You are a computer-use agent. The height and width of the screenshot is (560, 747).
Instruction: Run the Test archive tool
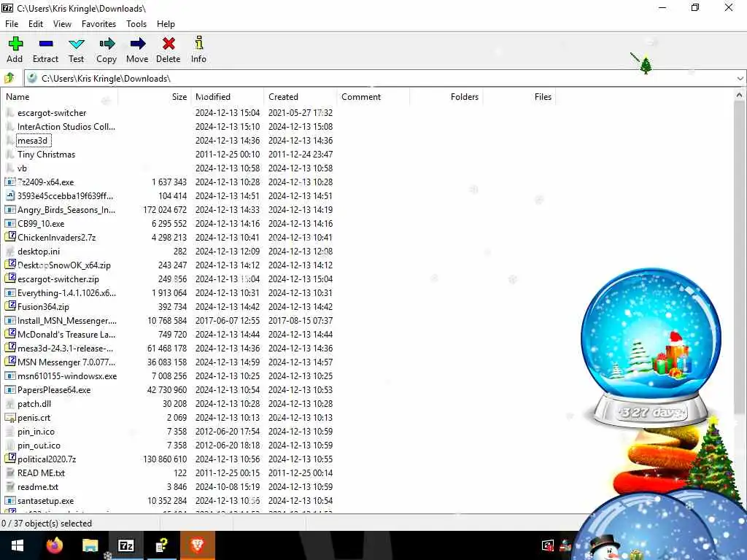(x=76, y=50)
